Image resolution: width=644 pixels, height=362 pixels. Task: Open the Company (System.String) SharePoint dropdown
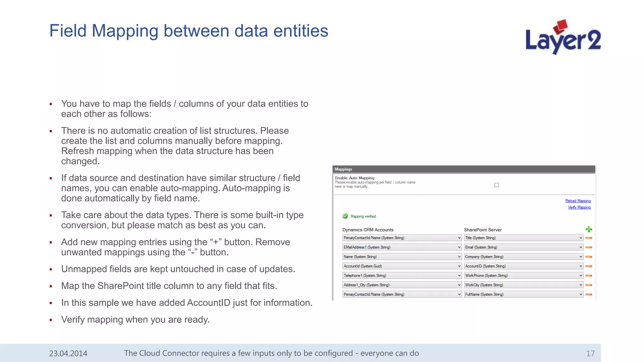tap(524, 257)
